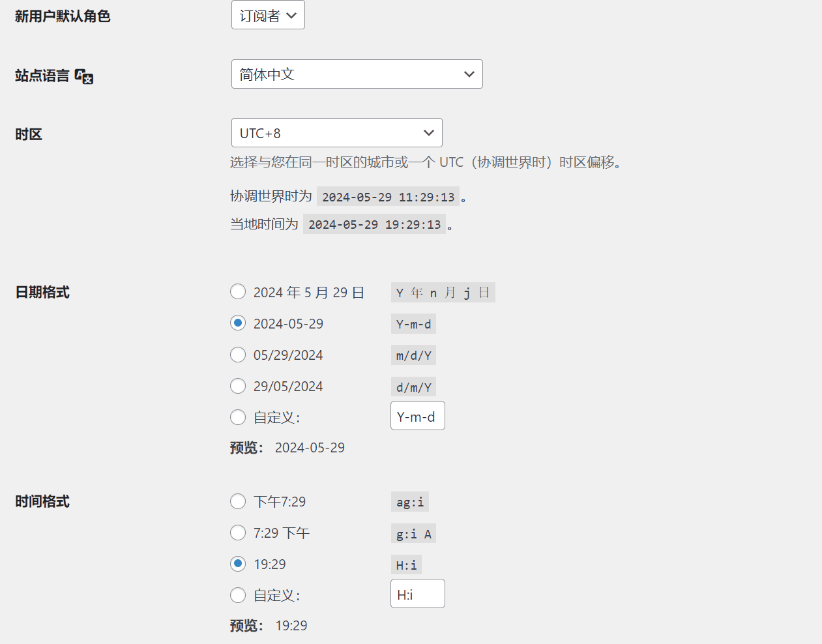Click the "Y 年 n 月 j 日" format code label
Viewport: 822px width, 644px height.
coord(443,292)
